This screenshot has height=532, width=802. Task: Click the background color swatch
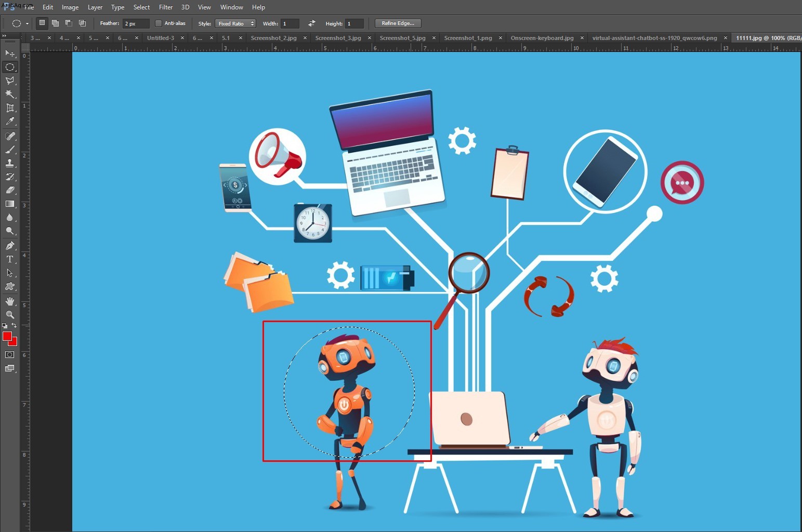(15, 342)
